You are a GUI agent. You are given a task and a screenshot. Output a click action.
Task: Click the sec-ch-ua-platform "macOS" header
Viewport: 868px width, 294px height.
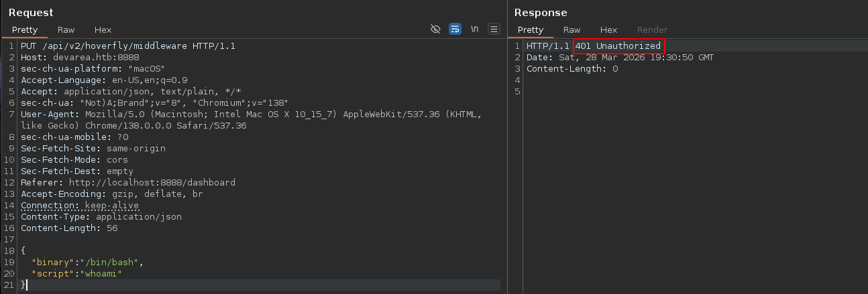pyautogui.click(x=93, y=69)
